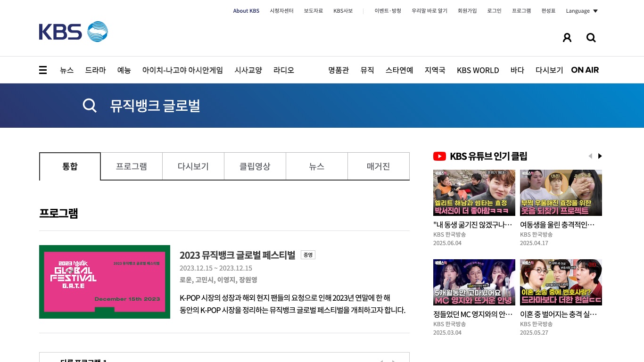Click the header search magnifier icon
This screenshot has width=644, height=362.
(x=591, y=38)
